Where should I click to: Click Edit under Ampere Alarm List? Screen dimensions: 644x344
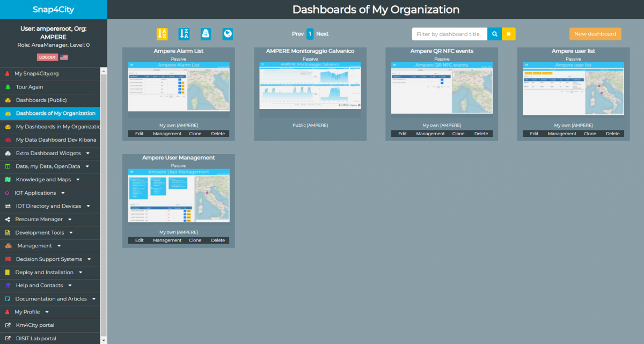tap(140, 134)
